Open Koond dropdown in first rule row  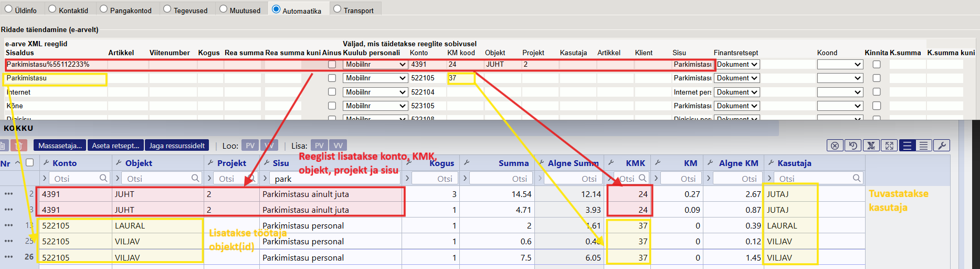840,64
